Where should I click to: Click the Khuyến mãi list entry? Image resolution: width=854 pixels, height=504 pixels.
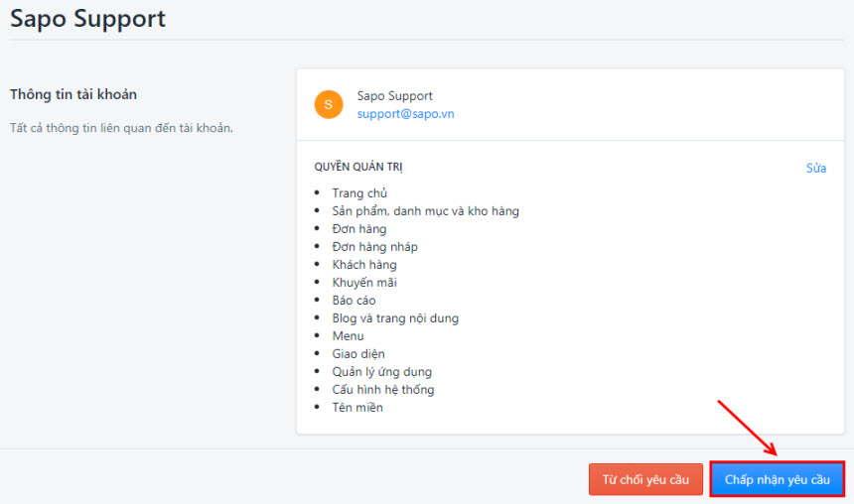click(x=364, y=283)
